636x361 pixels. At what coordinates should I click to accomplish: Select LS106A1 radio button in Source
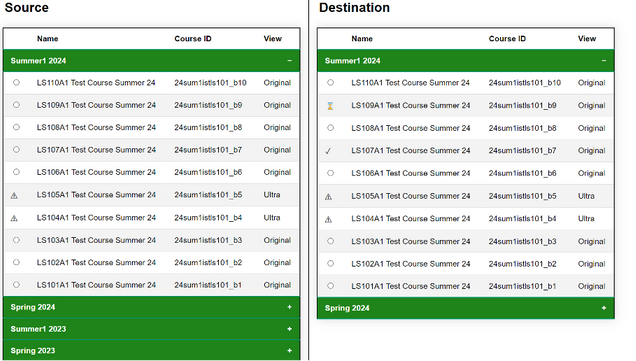tap(16, 172)
